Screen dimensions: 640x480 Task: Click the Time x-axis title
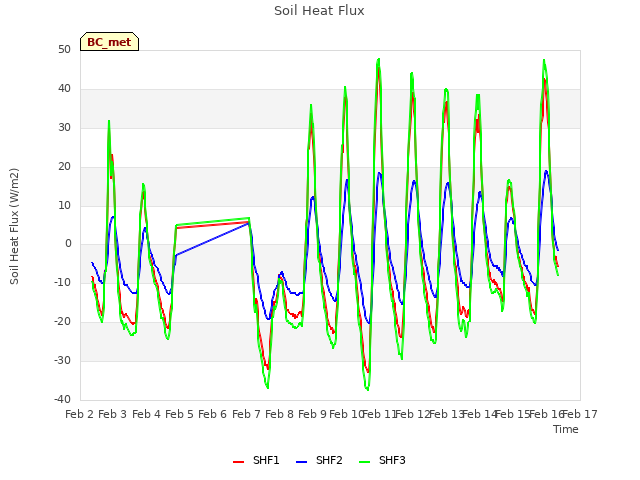click(x=566, y=429)
